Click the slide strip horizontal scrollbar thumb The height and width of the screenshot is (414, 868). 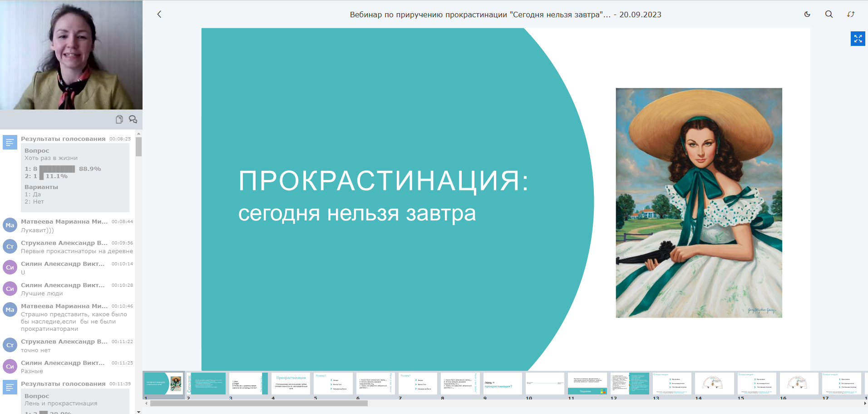click(x=259, y=403)
